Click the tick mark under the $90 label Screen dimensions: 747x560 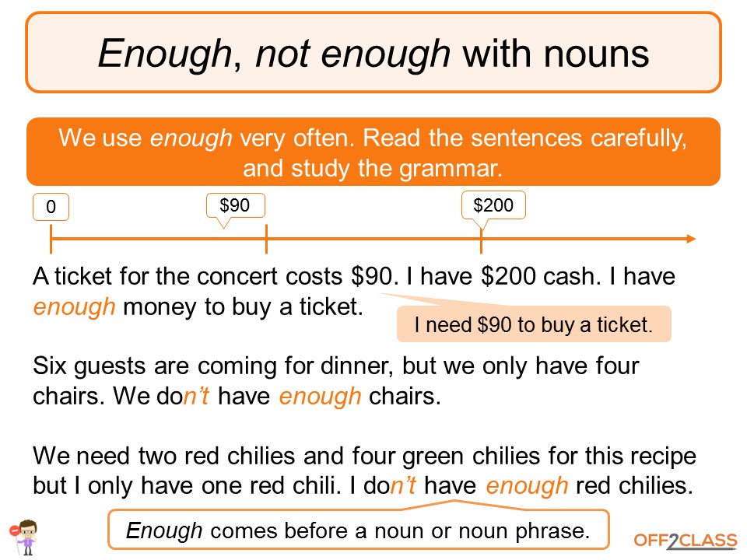pyautogui.click(x=266, y=240)
